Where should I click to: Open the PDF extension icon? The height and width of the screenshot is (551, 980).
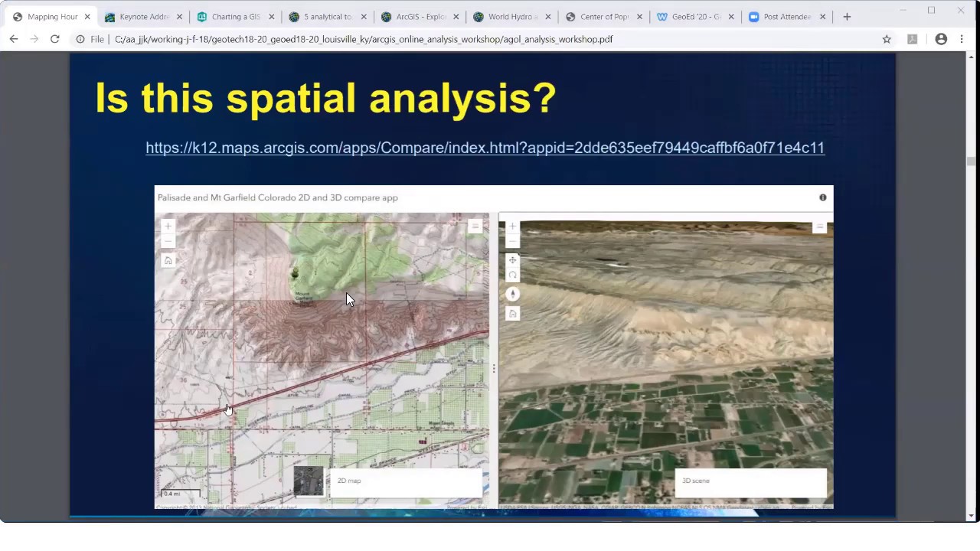(912, 39)
